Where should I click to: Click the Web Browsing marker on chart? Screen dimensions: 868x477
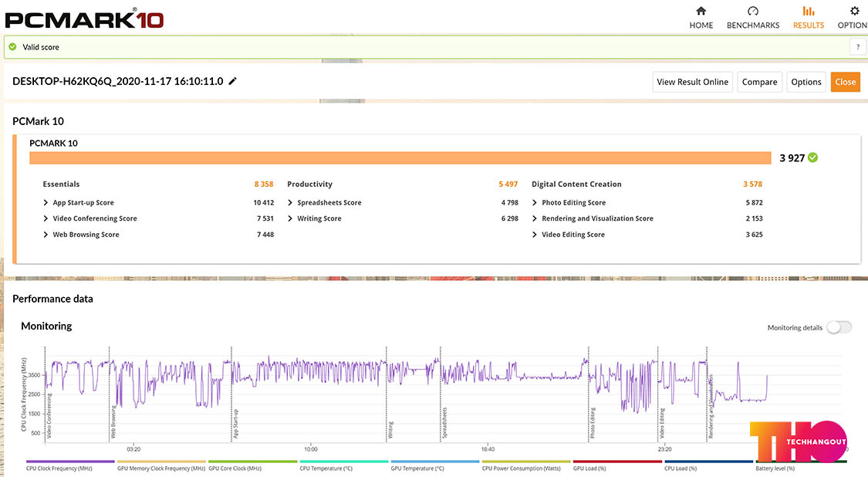click(x=113, y=422)
